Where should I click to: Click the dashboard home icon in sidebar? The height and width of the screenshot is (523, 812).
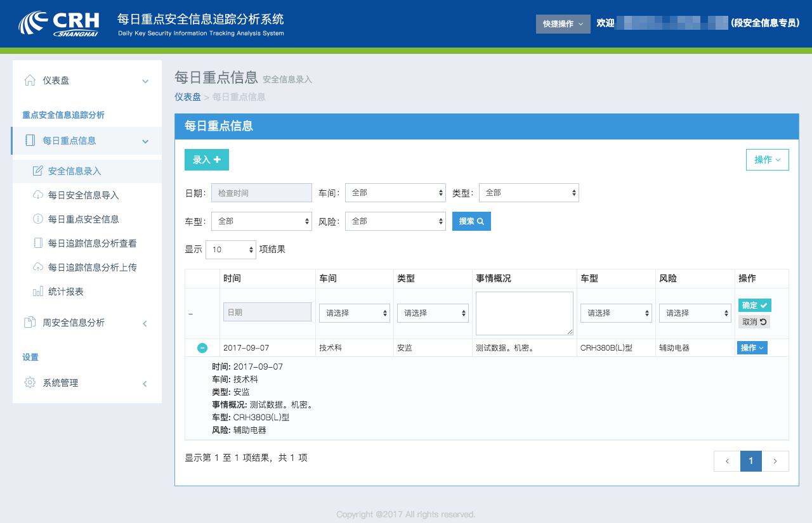tap(30, 81)
